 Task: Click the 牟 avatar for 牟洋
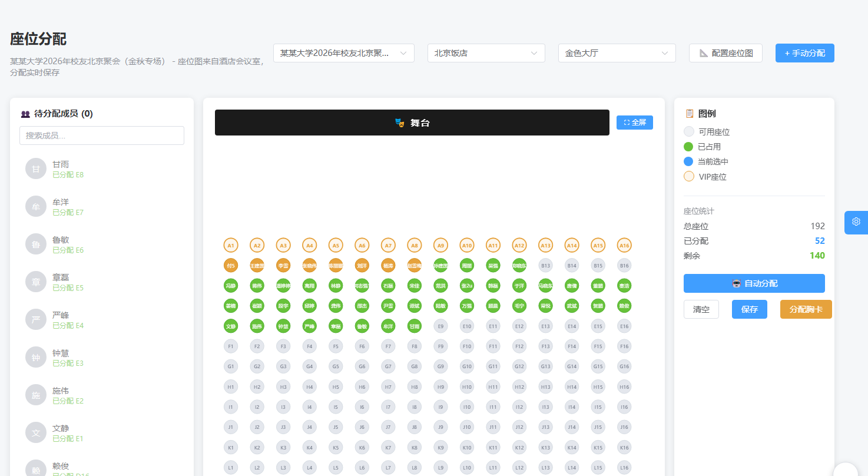pos(36,207)
